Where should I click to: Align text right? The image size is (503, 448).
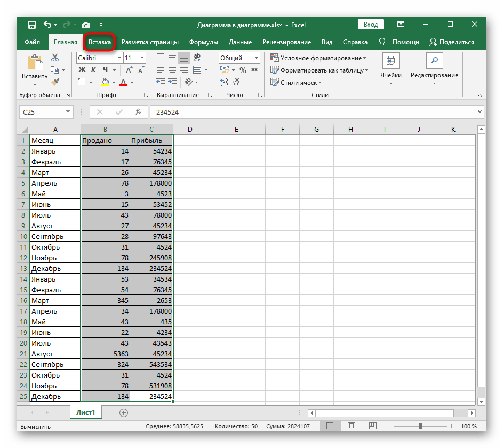(x=184, y=70)
